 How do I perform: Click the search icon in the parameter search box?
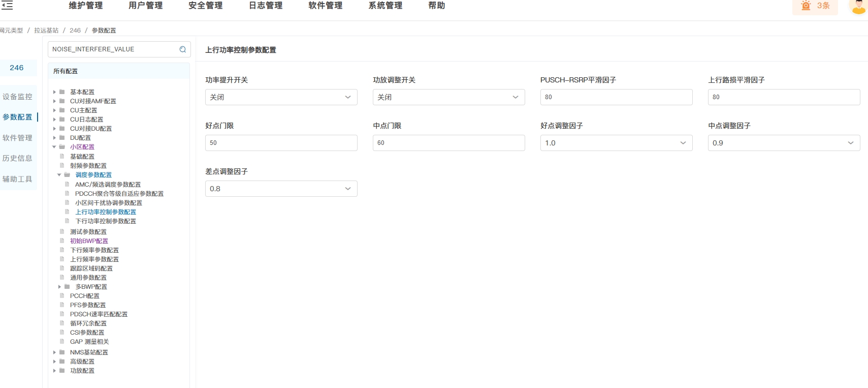pyautogui.click(x=183, y=49)
